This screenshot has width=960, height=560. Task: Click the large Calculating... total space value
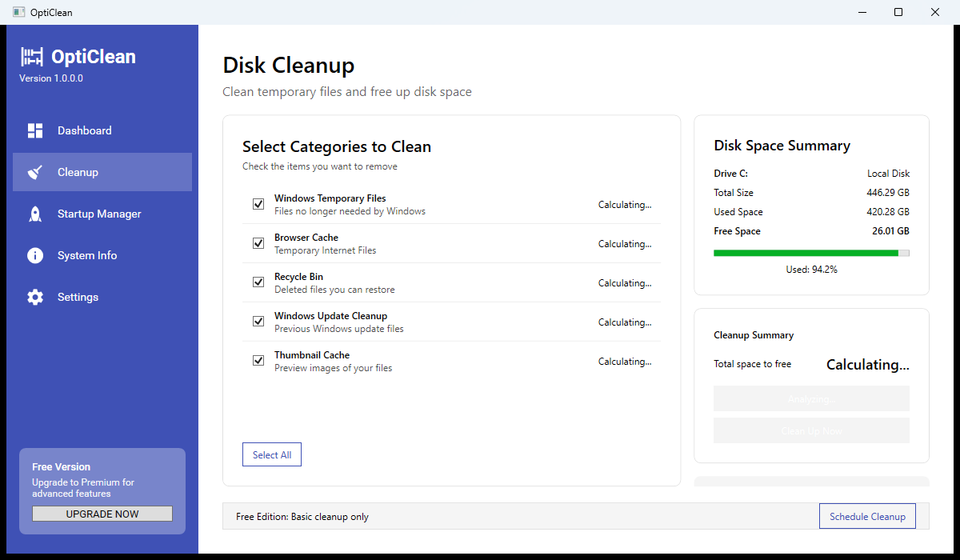[x=868, y=365]
